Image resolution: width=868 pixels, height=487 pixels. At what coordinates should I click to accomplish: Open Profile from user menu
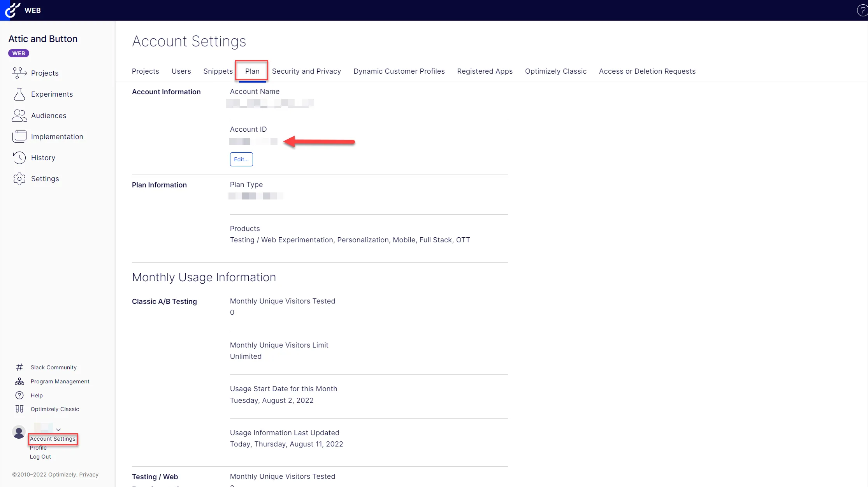click(x=38, y=448)
